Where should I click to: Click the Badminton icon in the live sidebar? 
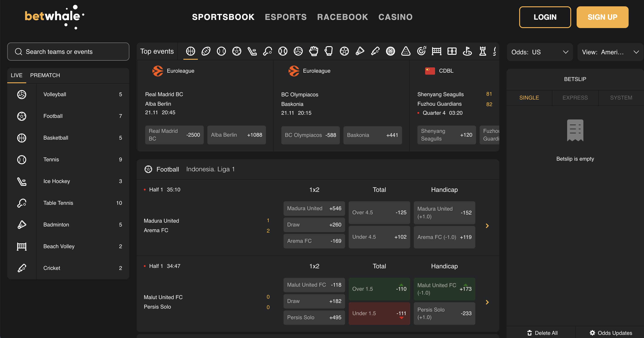coord(22,225)
